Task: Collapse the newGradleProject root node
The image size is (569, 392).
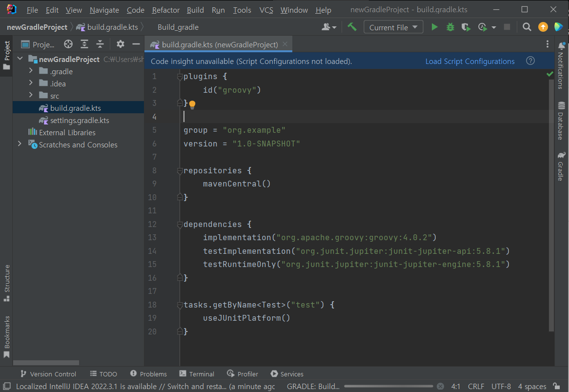Action: coord(20,59)
